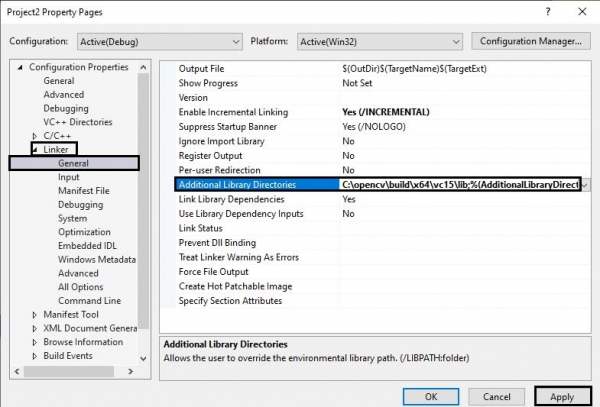Select Register Output property
Image resolution: width=600 pixels, height=407 pixels.
pos(210,156)
